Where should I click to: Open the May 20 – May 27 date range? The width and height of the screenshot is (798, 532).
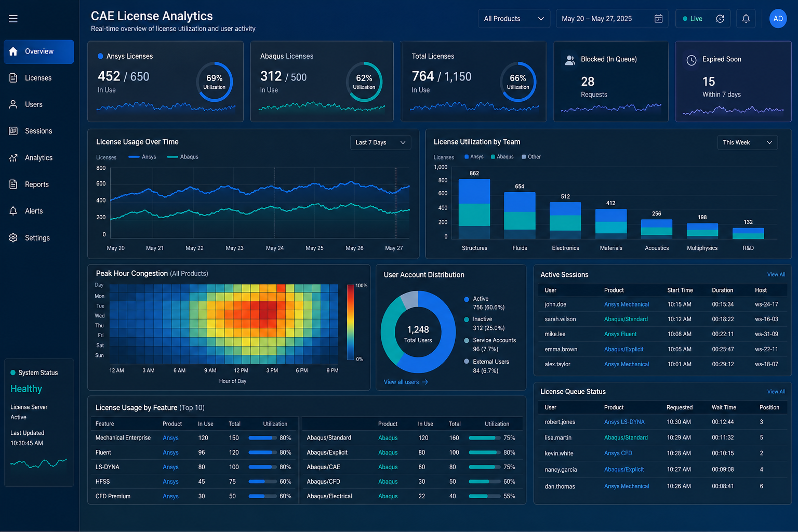612,19
